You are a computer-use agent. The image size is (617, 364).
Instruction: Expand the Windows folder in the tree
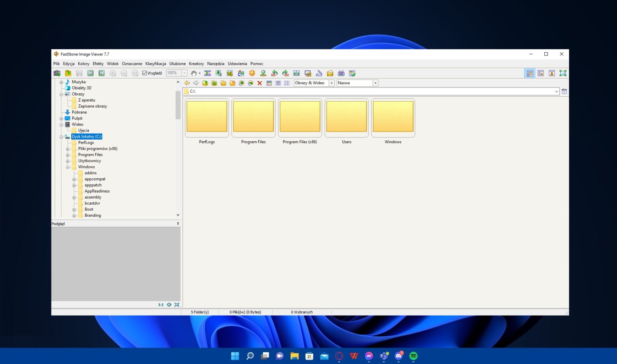click(x=68, y=167)
